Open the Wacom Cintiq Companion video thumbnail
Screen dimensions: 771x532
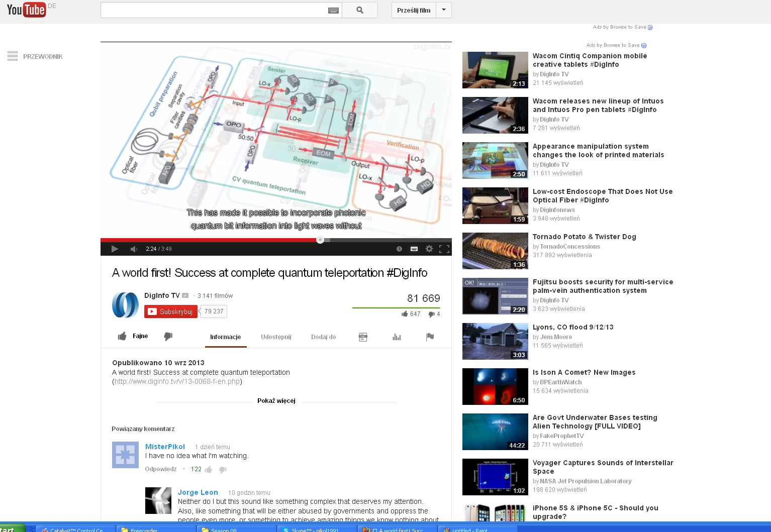coord(495,70)
